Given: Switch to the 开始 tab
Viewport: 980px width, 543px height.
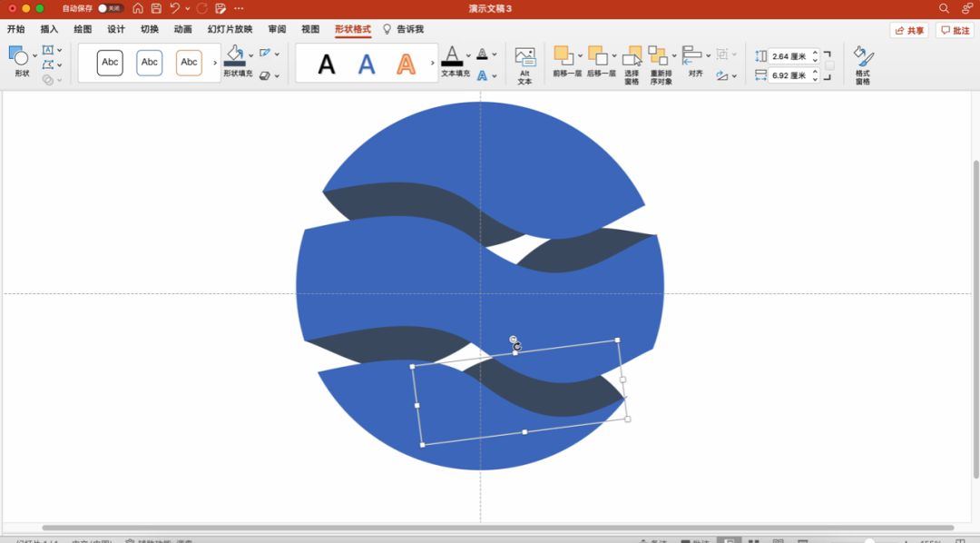Looking at the screenshot, I should tap(15, 29).
